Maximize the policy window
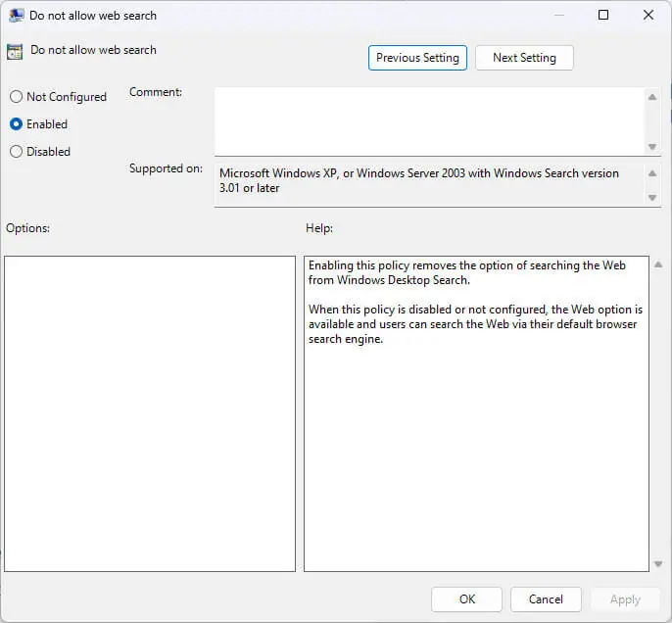672x623 pixels. pos(603,15)
